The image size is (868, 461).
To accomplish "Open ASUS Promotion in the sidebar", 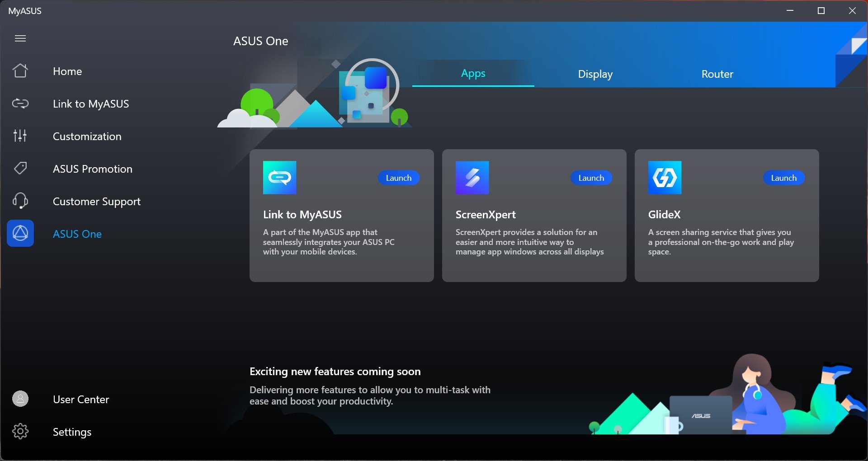I will [x=93, y=169].
